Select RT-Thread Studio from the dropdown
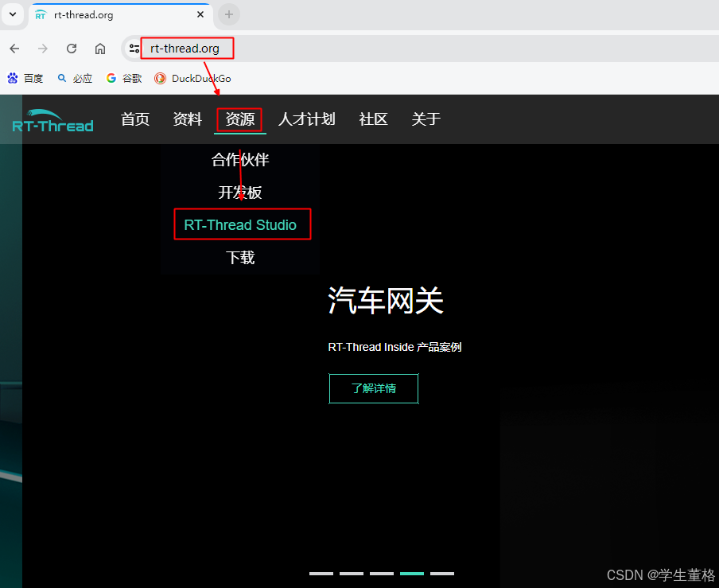The height and width of the screenshot is (588, 719). pyautogui.click(x=240, y=224)
